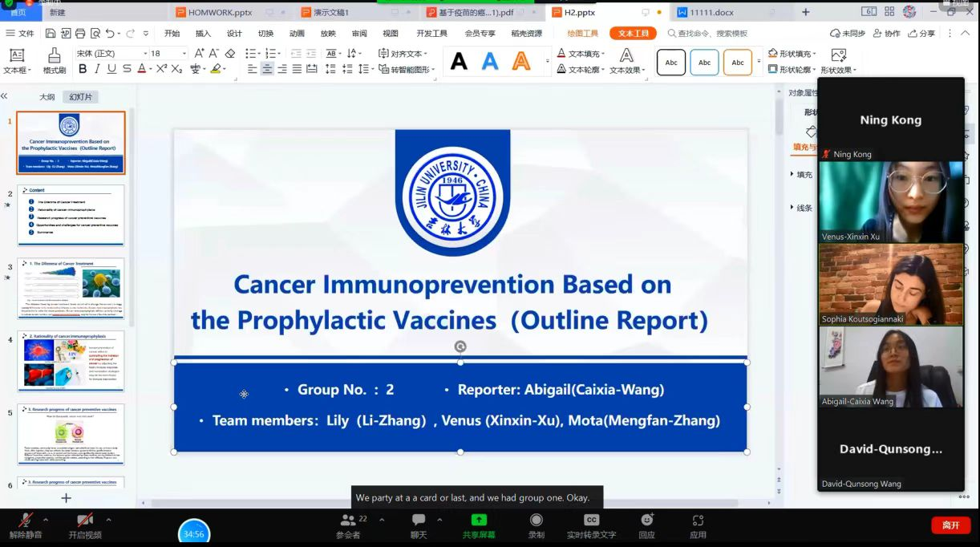Click the Bold formatting icon
The height and width of the screenshot is (547, 980).
pos(81,69)
